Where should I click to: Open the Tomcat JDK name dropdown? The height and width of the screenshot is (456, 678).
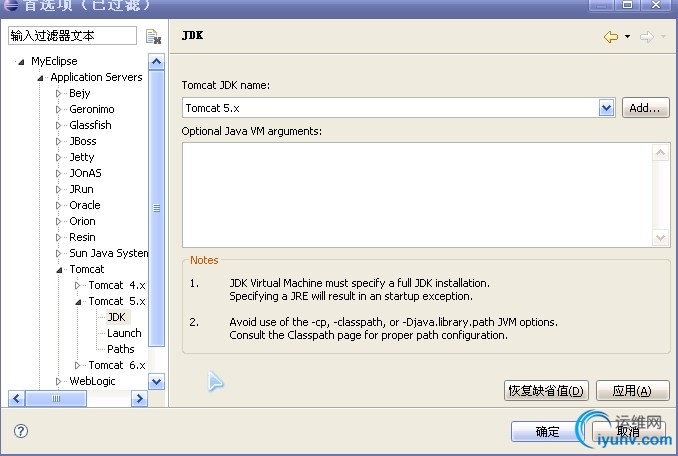pyautogui.click(x=606, y=108)
